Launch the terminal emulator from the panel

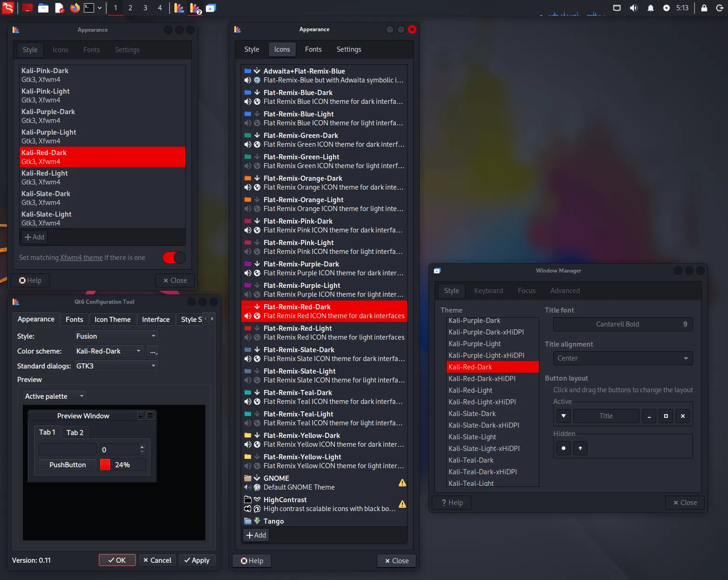pyautogui.click(x=88, y=8)
